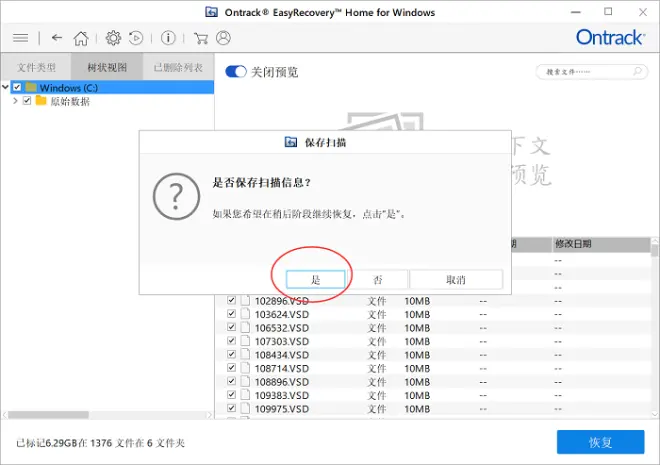The height and width of the screenshot is (465, 660).
Task: Click 是 to save scan info
Action: [316, 279]
